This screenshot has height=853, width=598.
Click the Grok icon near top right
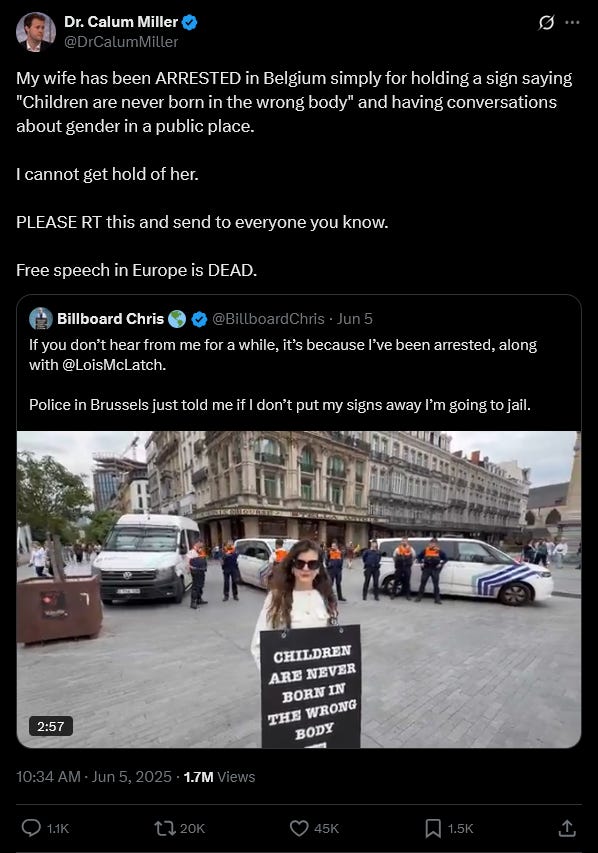pyautogui.click(x=546, y=22)
